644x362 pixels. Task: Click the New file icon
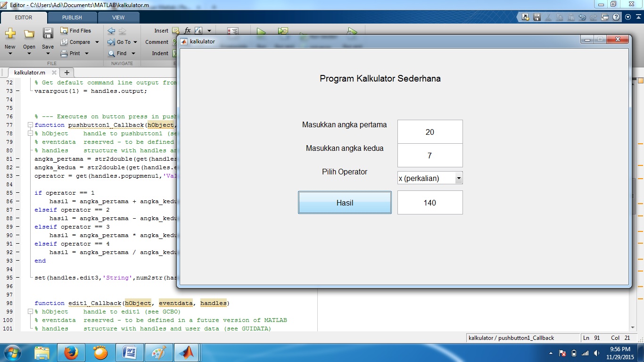[x=10, y=34]
